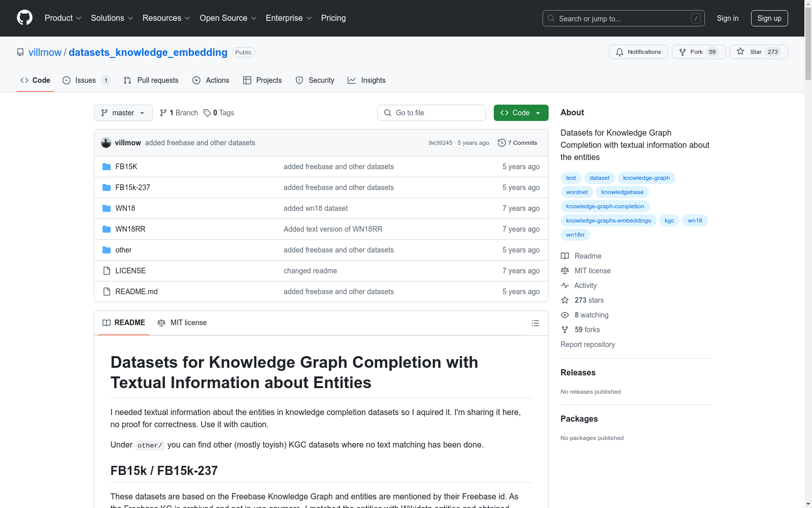The width and height of the screenshot is (812, 508).
Task: Click the wn18rr topic tag
Action: point(575,235)
